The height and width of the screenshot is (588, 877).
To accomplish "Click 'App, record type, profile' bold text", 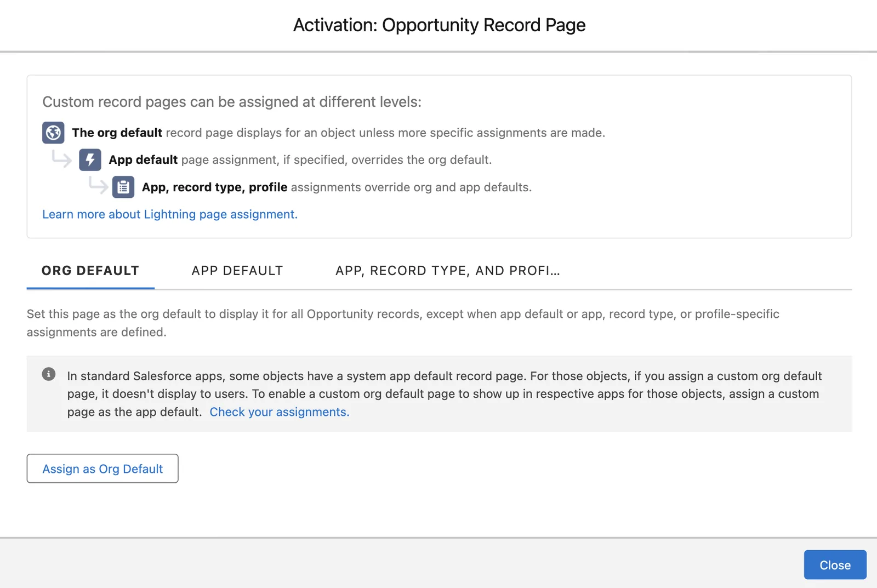I will (x=214, y=187).
